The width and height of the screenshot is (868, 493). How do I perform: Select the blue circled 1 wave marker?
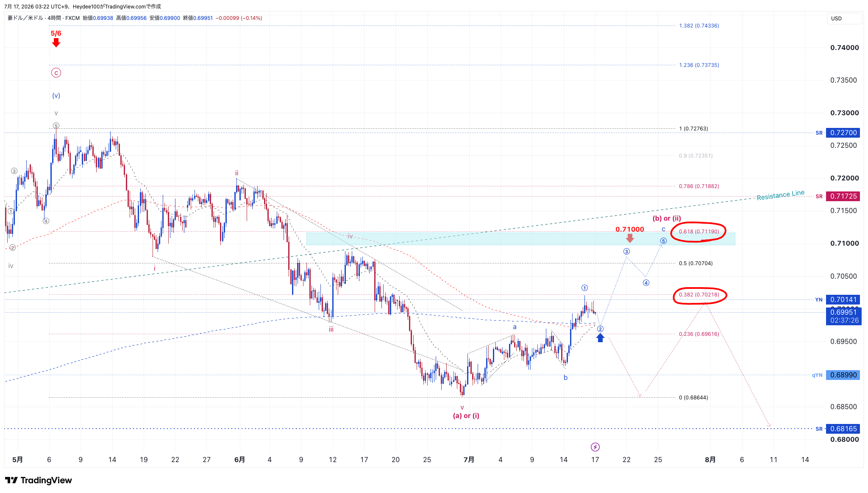[x=584, y=288]
